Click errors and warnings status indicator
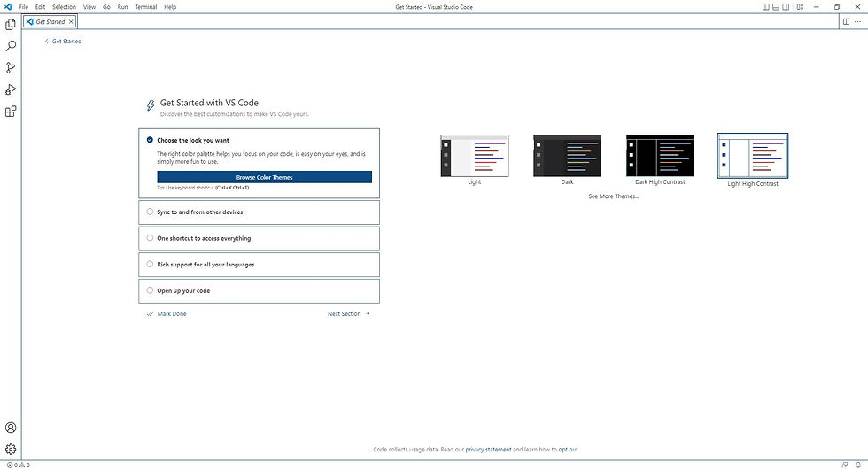Image resolution: width=868 pixels, height=470 pixels. (x=19, y=465)
